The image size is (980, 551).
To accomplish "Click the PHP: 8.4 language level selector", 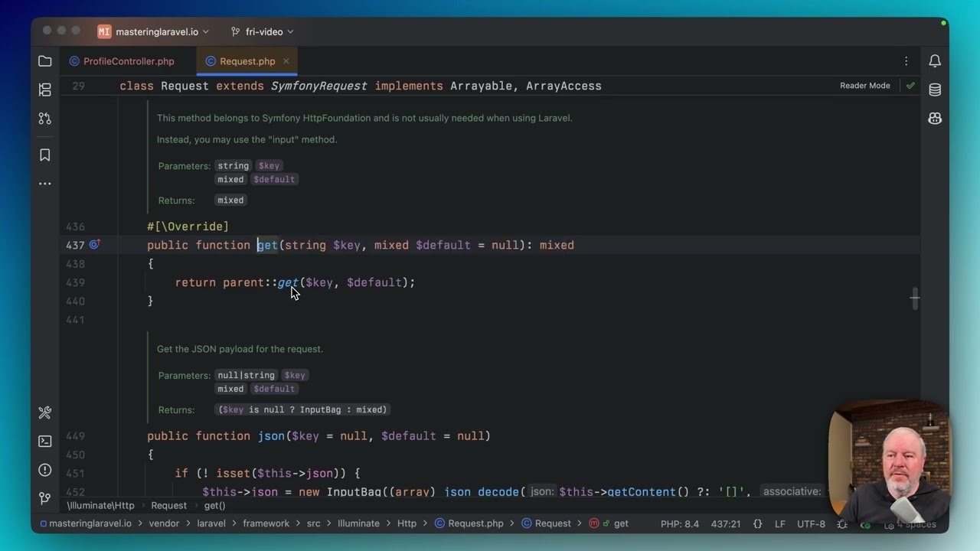I will 680,523.
